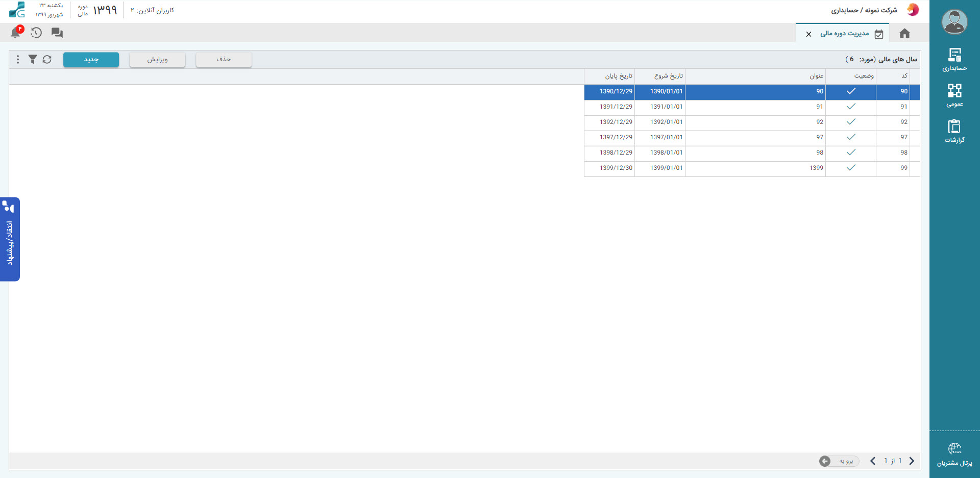Select the row with start date 1391/01/01
The width and height of the screenshot is (980, 478).
tap(752, 107)
